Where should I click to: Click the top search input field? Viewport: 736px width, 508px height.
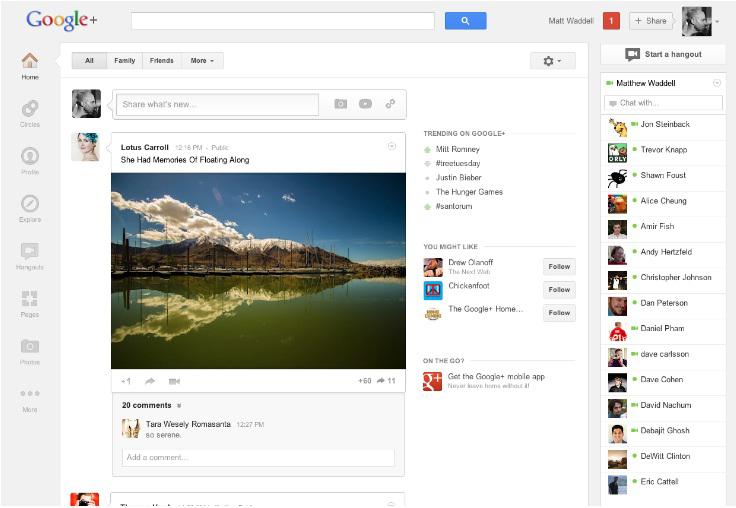[283, 21]
